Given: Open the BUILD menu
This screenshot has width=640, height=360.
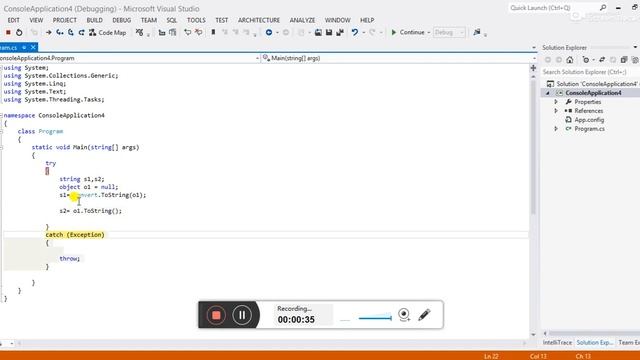Looking at the screenshot, I should pos(94,20).
